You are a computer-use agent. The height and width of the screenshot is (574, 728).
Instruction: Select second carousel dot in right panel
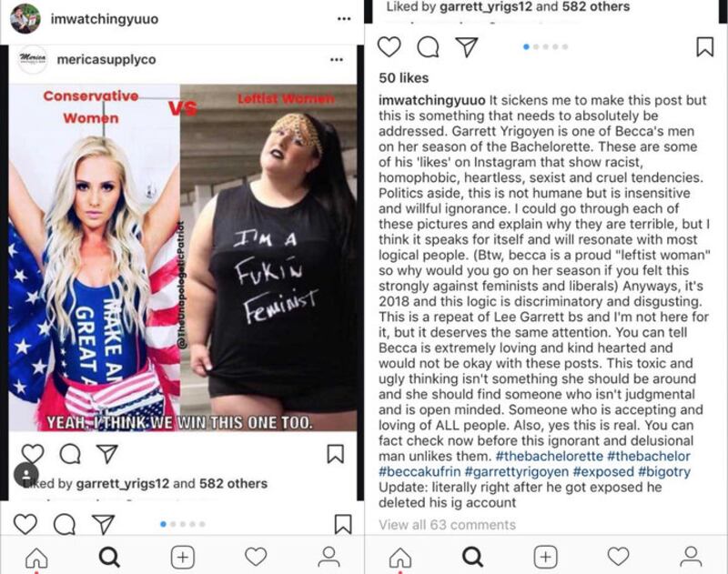tap(536, 47)
